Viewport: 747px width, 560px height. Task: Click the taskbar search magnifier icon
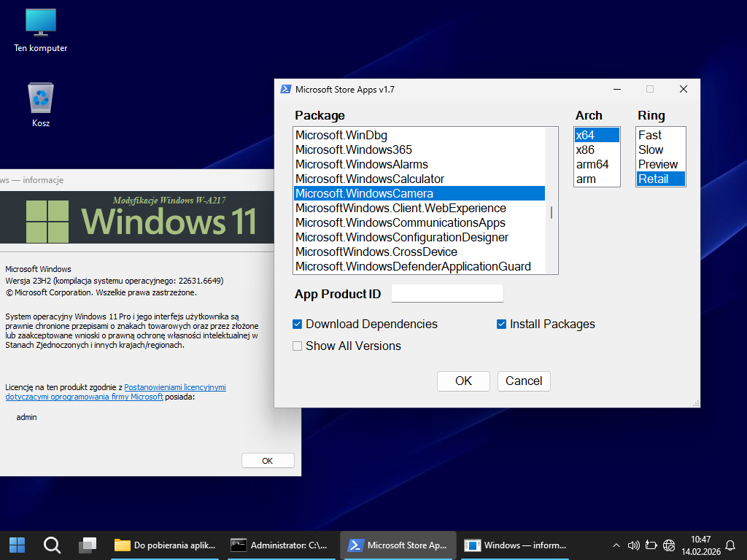click(x=52, y=545)
